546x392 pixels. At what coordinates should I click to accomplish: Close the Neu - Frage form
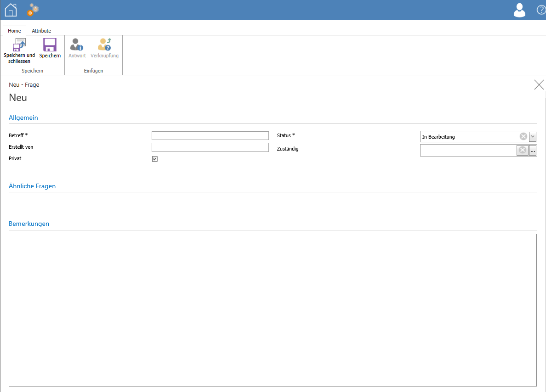click(539, 84)
